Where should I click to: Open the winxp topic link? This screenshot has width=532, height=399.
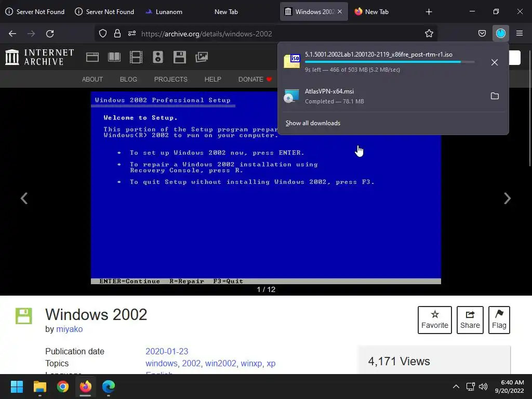(x=251, y=363)
